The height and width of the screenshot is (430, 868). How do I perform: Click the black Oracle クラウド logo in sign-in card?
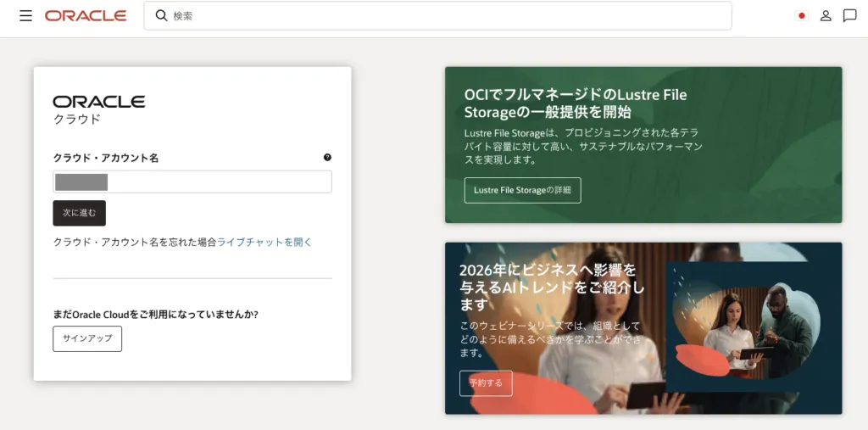98,109
